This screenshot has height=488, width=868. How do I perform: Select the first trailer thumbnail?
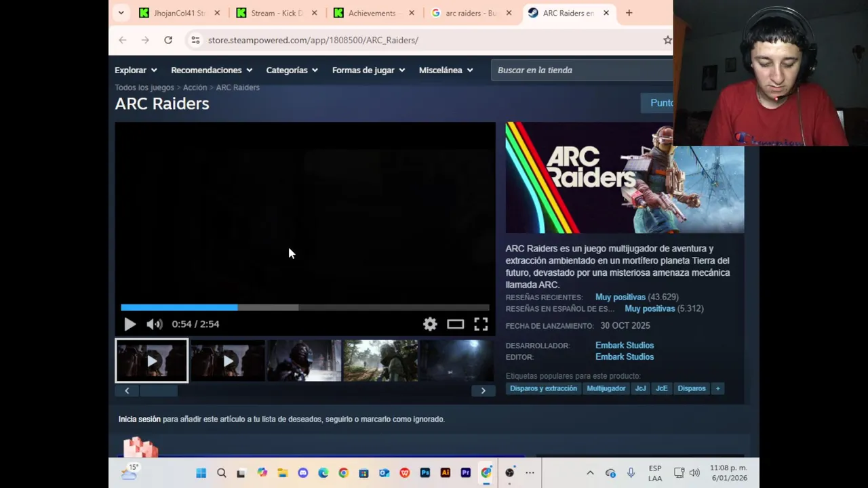(x=151, y=361)
